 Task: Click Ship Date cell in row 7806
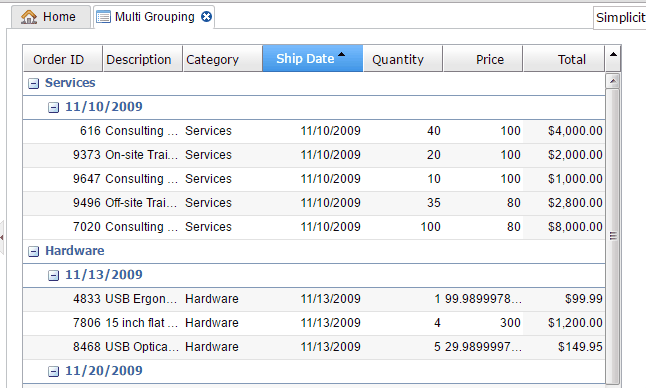(x=312, y=323)
